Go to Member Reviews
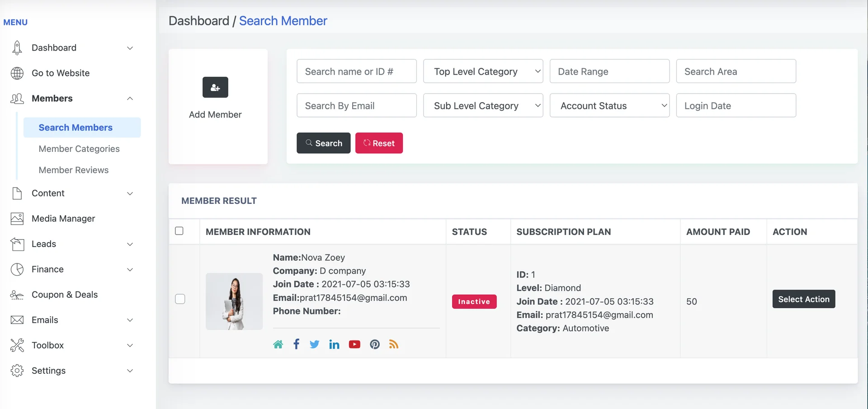The height and width of the screenshot is (409, 868). click(74, 170)
